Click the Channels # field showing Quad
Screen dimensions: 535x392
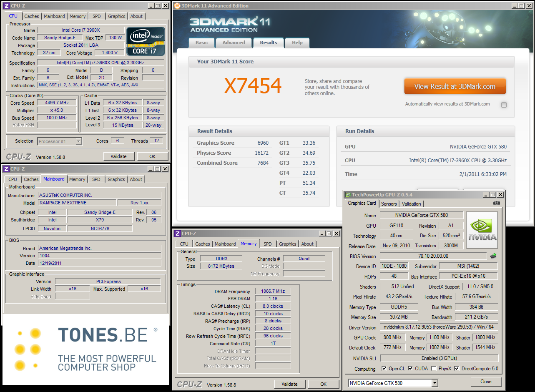point(304,259)
